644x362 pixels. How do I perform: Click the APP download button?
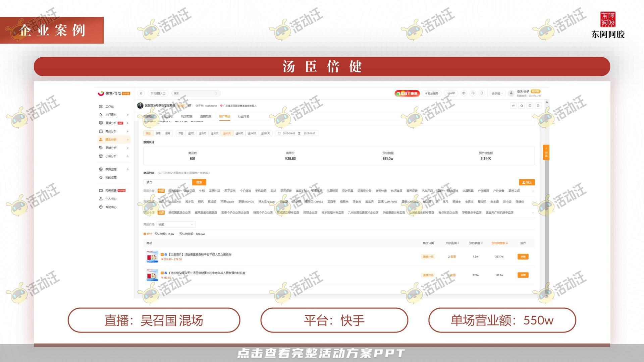(x=451, y=94)
